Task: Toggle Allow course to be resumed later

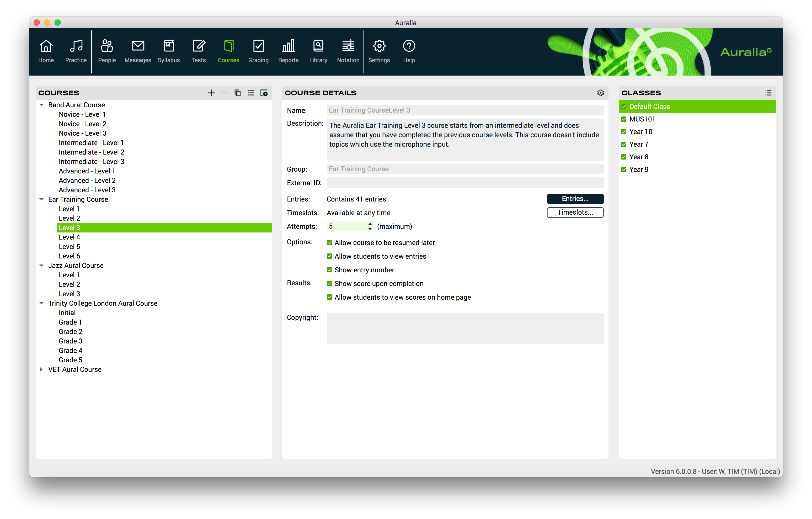Action: (x=329, y=243)
